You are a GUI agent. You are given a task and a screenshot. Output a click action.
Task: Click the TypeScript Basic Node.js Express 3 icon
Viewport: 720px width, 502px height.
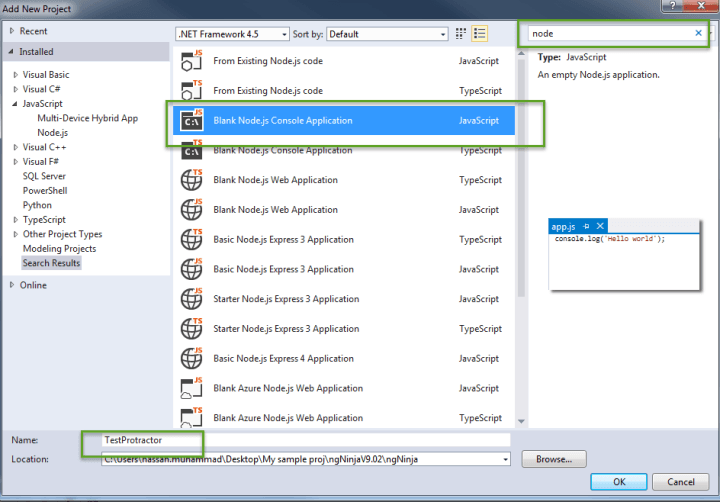(x=191, y=239)
